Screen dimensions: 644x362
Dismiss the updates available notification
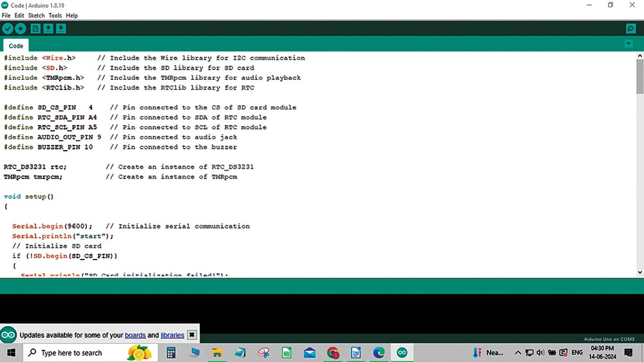(x=192, y=335)
